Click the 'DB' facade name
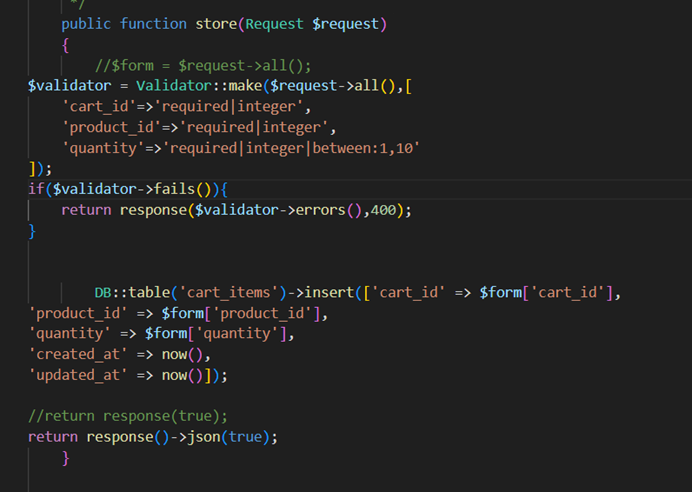 [103, 293]
